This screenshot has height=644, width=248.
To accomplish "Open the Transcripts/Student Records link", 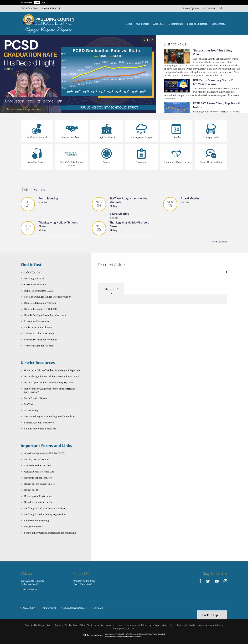I will coord(39,345).
